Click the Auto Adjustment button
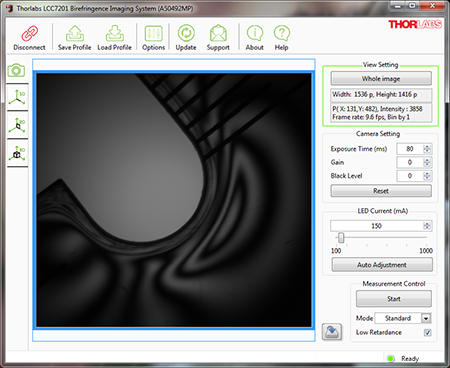The height and width of the screenshot is (368, 450). point(382,265)
